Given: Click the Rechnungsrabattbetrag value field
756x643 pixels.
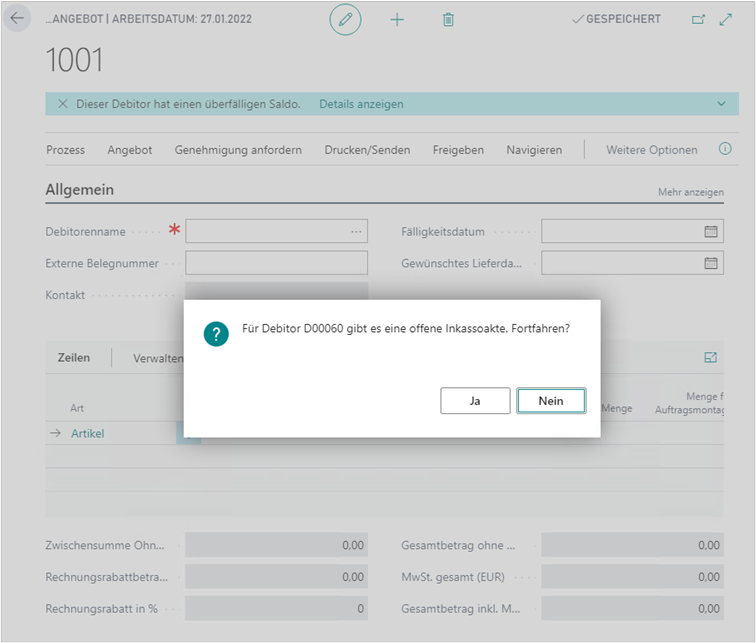Looking at the screenshot, I should pos(276,576).
